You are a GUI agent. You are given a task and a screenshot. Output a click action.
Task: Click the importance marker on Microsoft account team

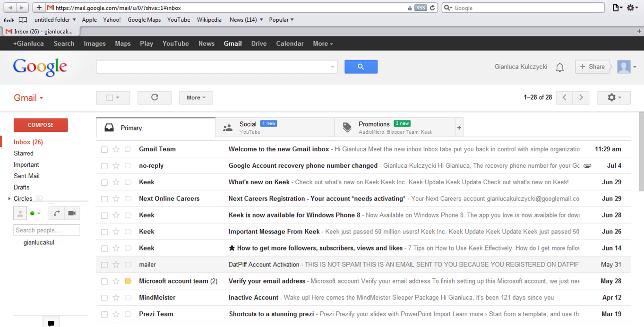pos(128,281)
